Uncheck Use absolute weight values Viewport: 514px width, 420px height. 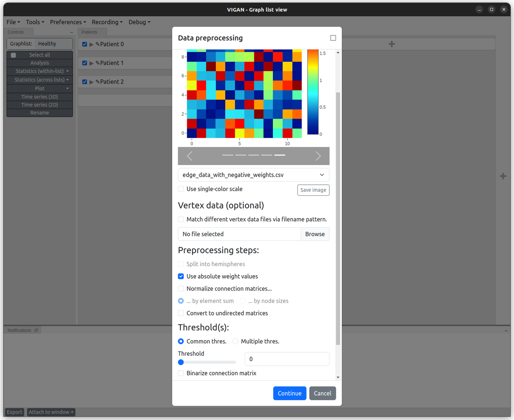tap(181, 276)
